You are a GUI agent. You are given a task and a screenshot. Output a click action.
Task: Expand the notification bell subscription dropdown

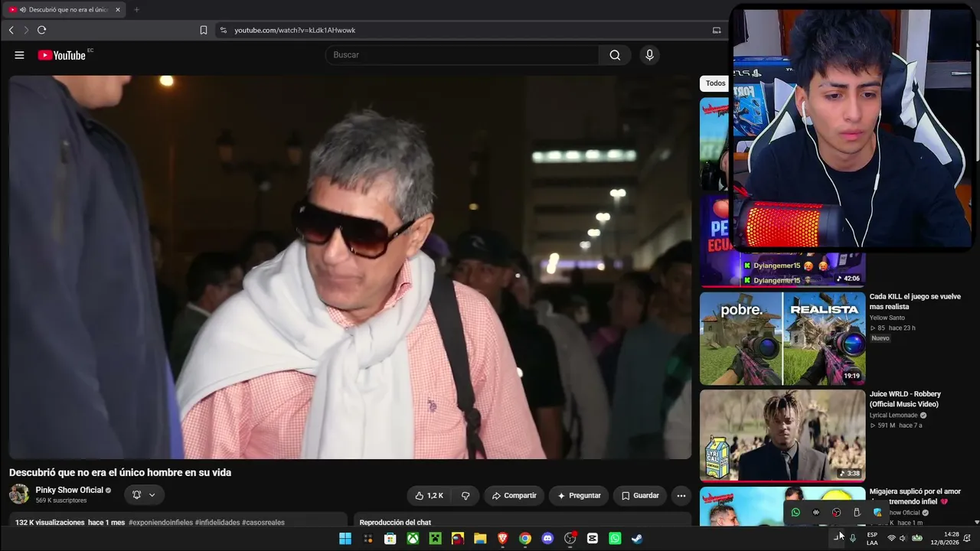(144, 495)
